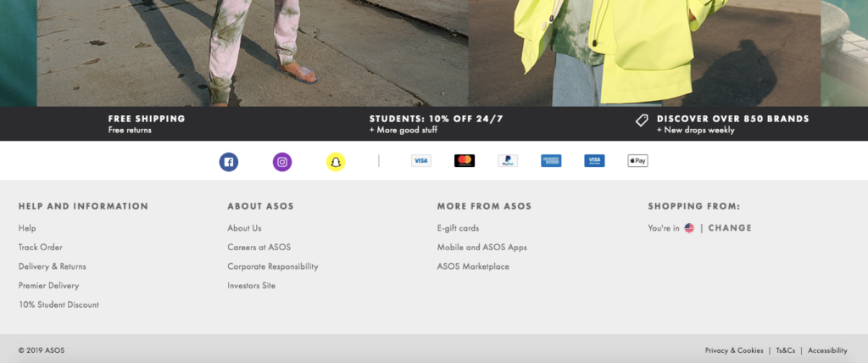This screenshot has height=363, width=868.
Task: Go to Track Order
Action: click(x=41, y=247)
